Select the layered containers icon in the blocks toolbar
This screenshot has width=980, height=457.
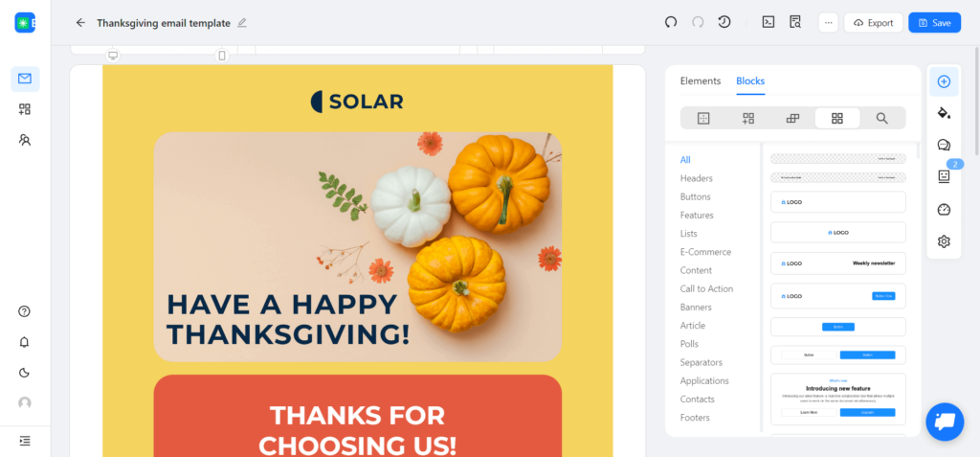(x=792, y=118)
